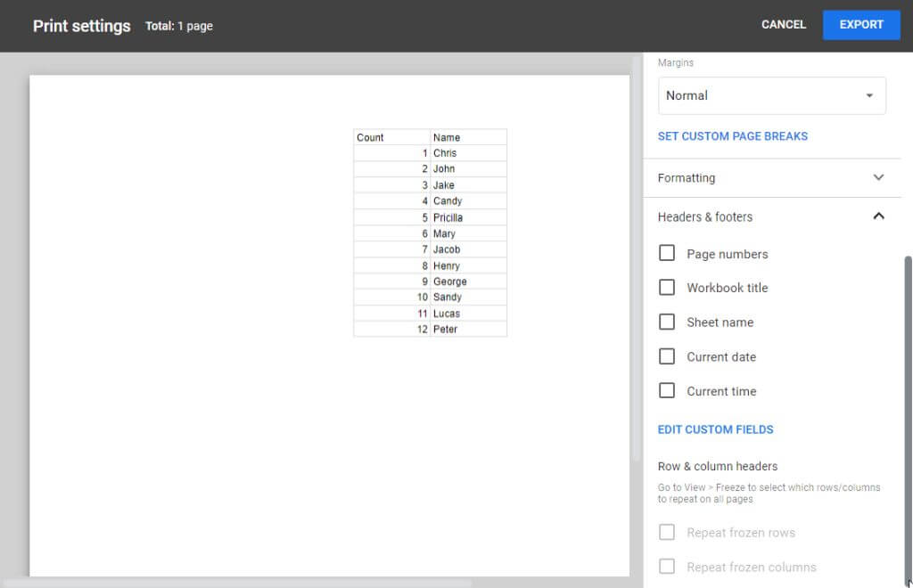The image size is (913, 588).
Task: Open Edit Custom Fields link
Action: click(715, 429)
